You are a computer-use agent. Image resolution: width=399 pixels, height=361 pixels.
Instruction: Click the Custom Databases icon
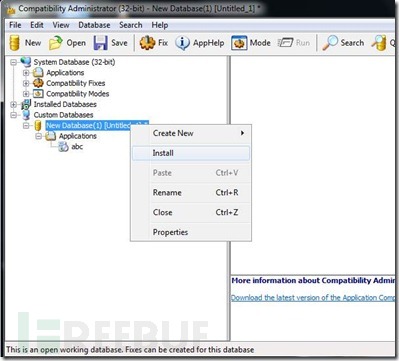26,115
